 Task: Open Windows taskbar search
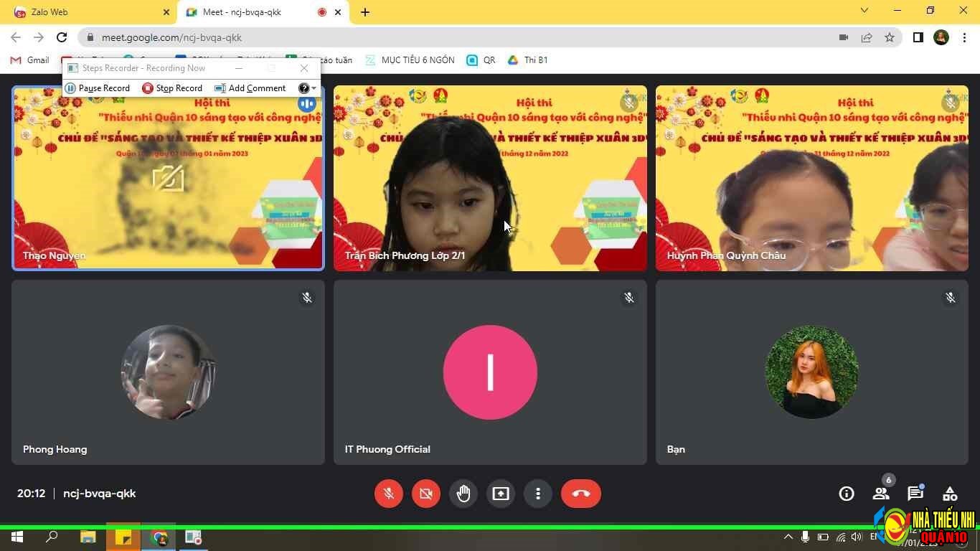coord(52,537)
